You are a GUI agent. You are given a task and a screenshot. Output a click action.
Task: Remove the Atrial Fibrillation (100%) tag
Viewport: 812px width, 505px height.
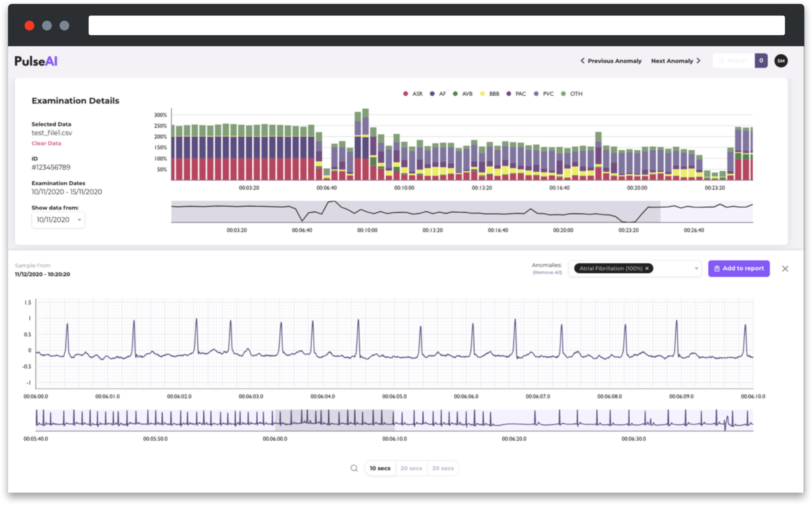pos(647,269)
